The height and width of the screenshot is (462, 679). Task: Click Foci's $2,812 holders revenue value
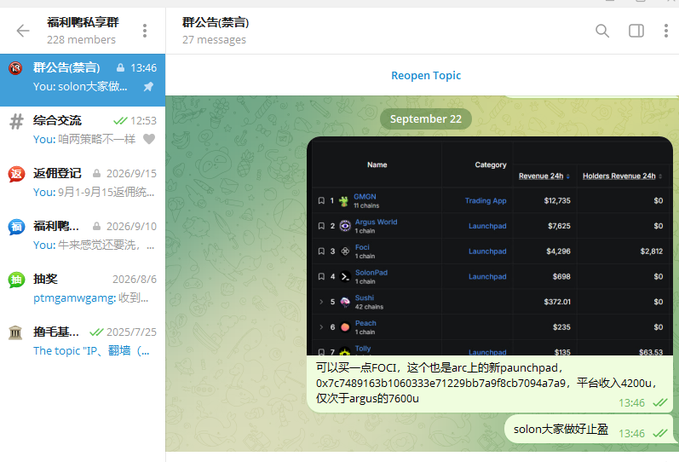pyautogui.click(x=651, y=251)
